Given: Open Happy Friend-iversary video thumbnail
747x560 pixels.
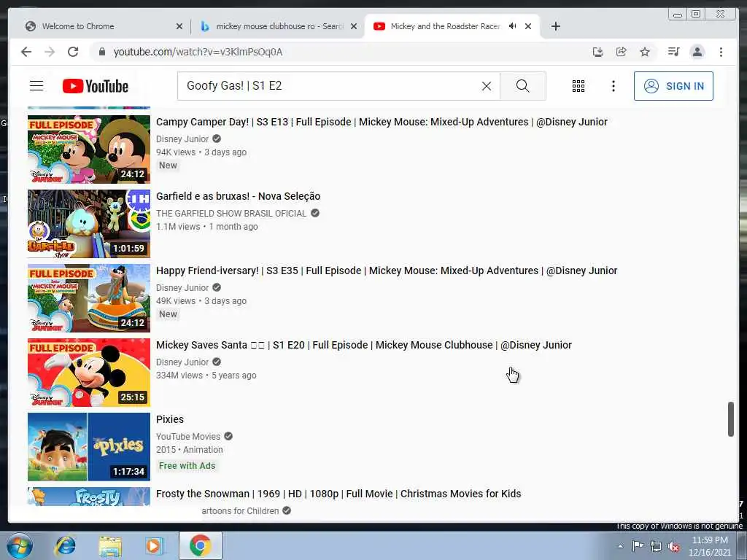Looking at the screenshot, I should point(88,298).
